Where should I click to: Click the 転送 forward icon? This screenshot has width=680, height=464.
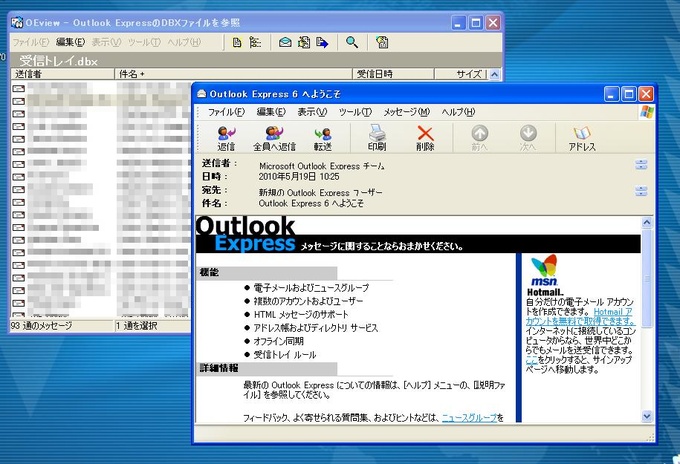coord(323,138)
